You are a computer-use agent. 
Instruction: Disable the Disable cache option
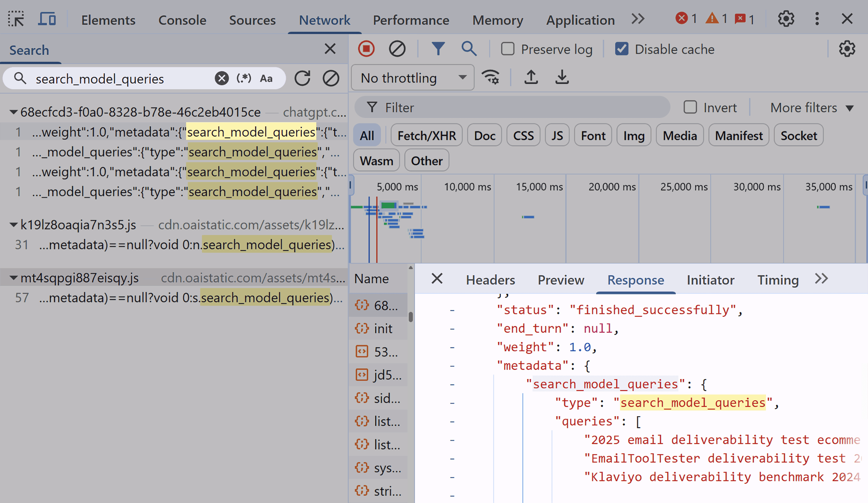(x=622, y=49)
